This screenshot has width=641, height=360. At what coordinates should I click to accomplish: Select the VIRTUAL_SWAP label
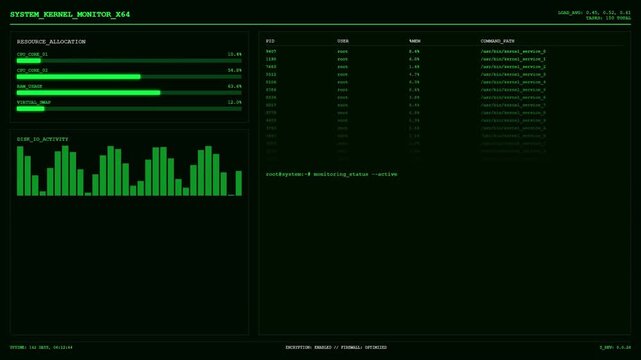34,102
